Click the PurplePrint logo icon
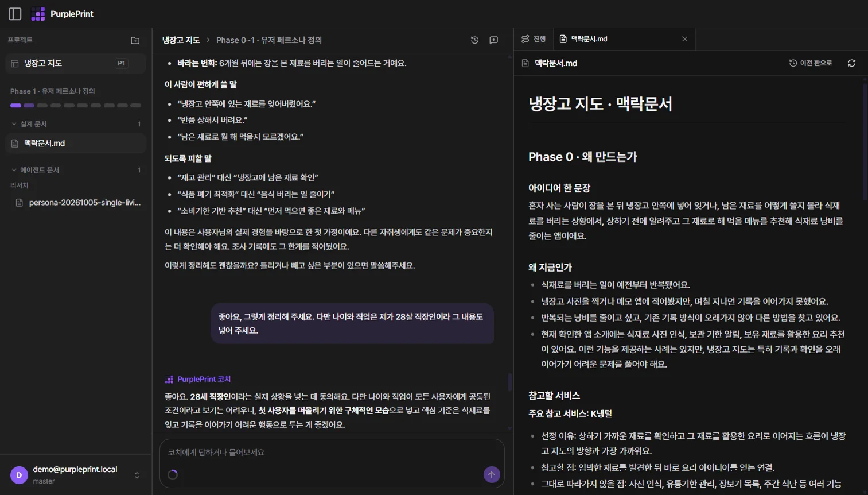Screen dimensions: 868x495 click(38, 14)
